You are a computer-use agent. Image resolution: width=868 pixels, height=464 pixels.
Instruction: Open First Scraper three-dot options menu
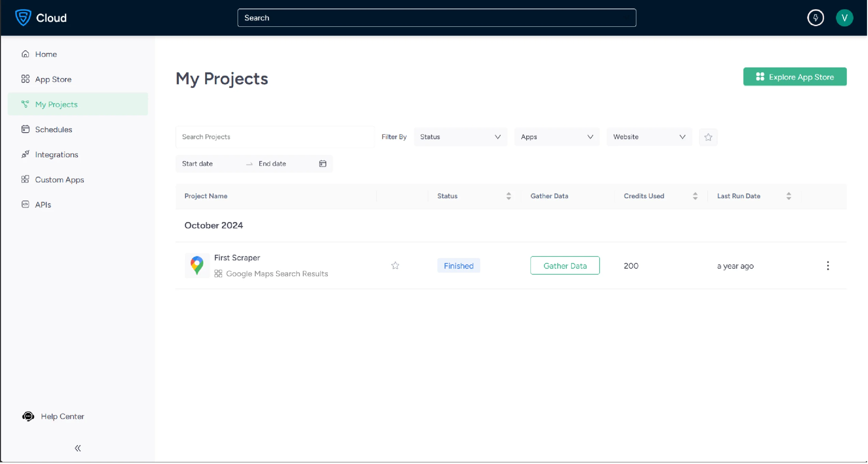coord(828,266)
